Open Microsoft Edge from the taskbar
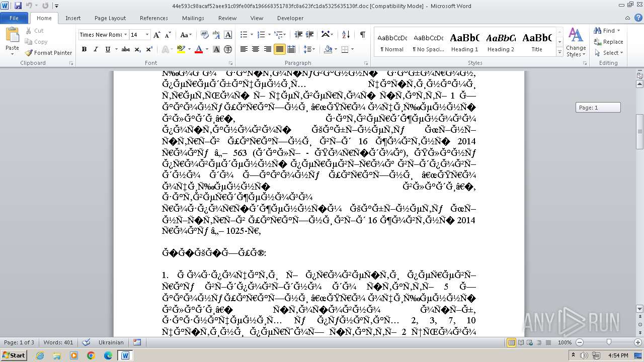 coord(108,355)
